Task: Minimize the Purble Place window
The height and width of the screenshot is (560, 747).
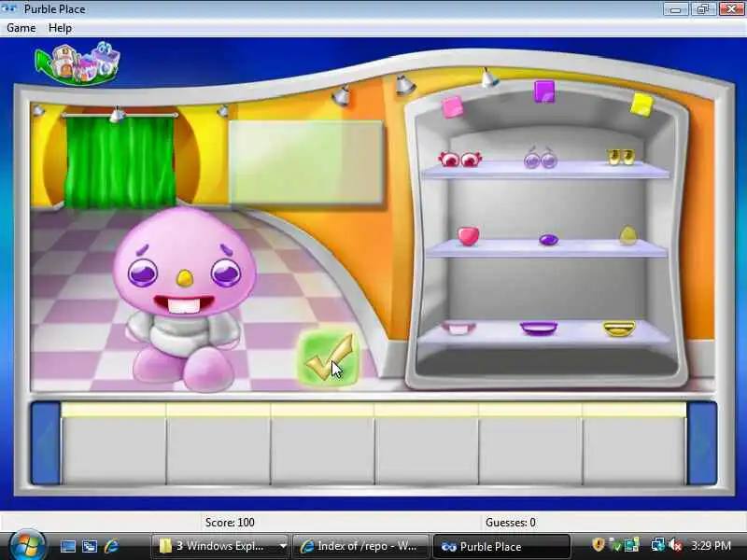Action: point(675,9)
